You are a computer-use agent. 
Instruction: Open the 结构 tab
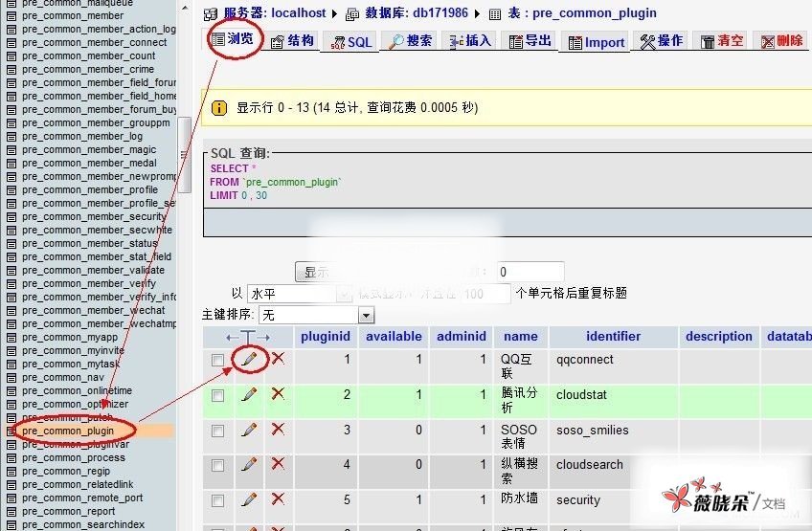tap(291, 41)
